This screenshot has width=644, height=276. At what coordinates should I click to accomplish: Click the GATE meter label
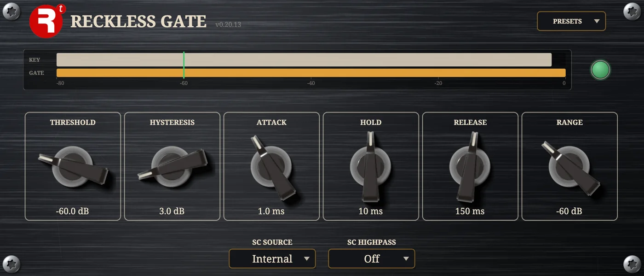point(36,73)
